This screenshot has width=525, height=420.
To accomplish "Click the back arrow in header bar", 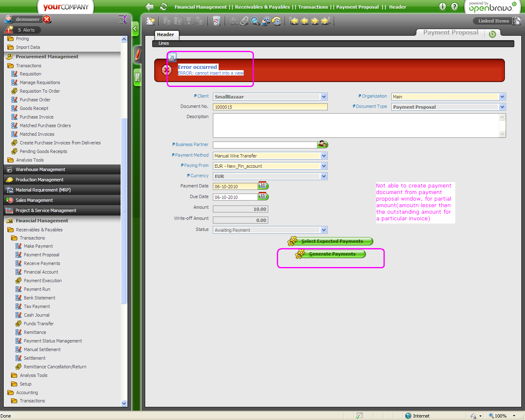I will click(x=150, y=7).
